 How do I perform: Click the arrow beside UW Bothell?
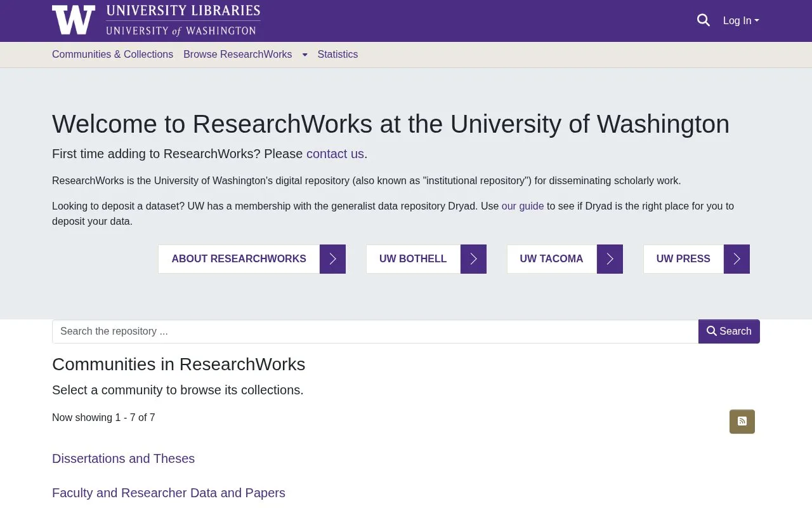click(x=473, y=259)
